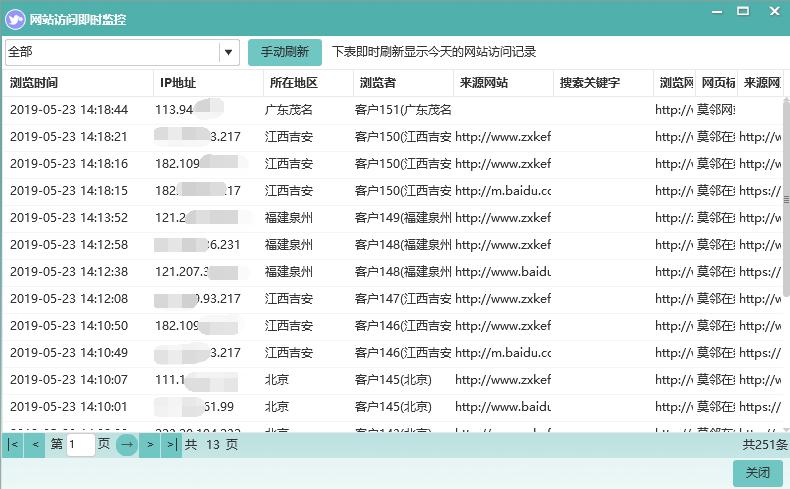Open the 全部 filter dropdown arrow
This screenshot has width=790, height=489.
(x=228, y=52)
